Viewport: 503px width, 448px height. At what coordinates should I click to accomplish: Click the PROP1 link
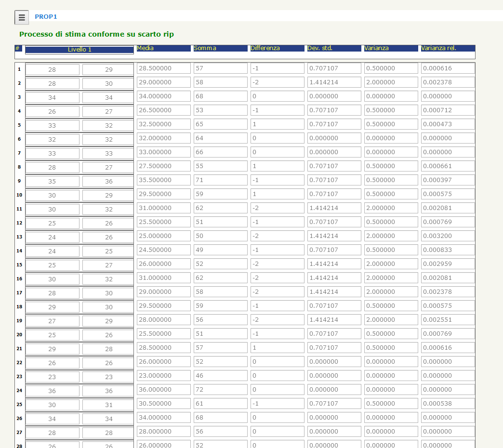pos(46,17)
